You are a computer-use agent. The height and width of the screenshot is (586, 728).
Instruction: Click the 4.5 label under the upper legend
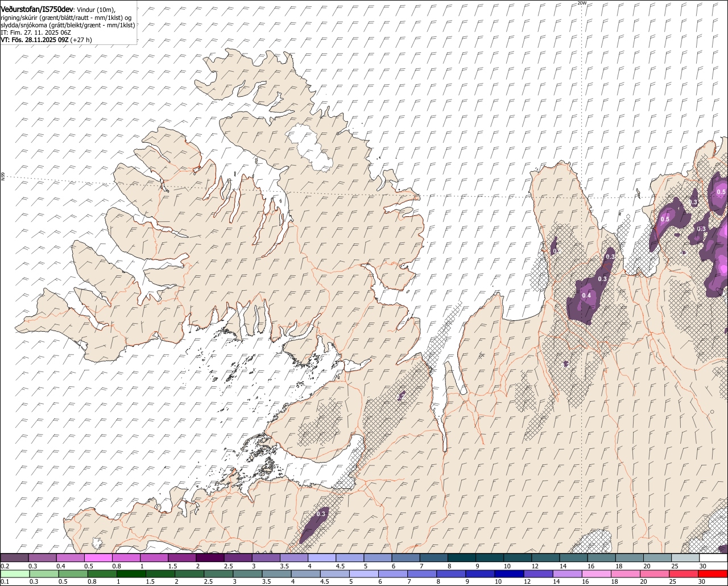click(340, 566)
